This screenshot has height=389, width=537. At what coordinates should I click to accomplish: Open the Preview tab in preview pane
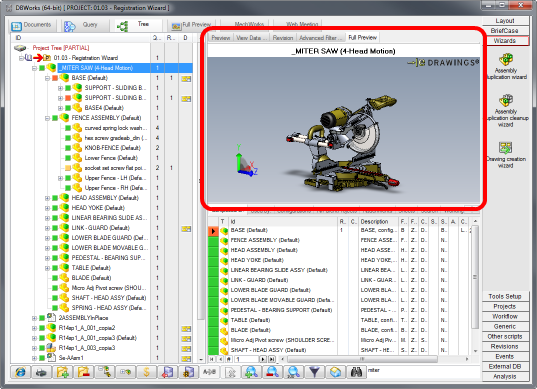(221, 38)
